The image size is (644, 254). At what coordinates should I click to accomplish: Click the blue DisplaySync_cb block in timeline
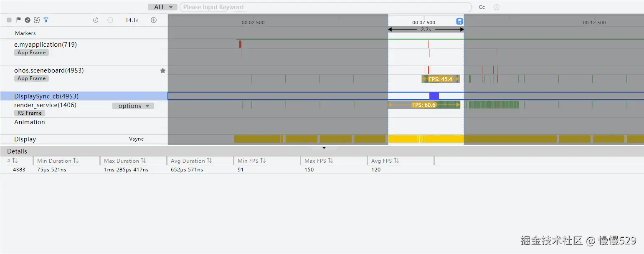[434, 96]
